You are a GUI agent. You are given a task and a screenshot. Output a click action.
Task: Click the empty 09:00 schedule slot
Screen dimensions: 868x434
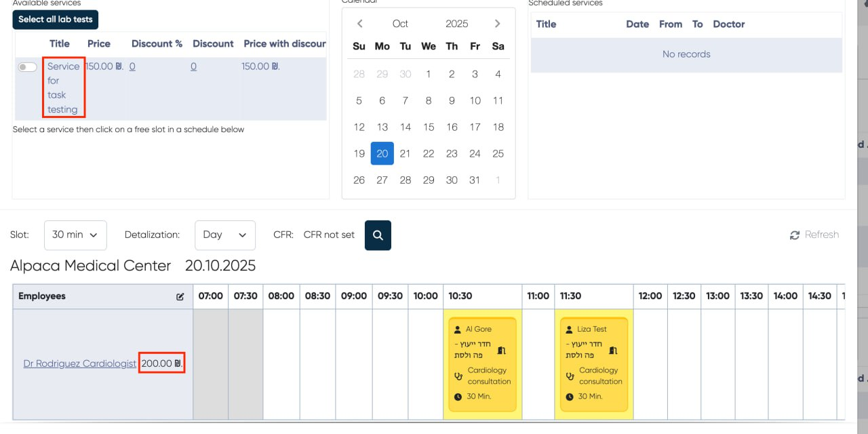353,364
